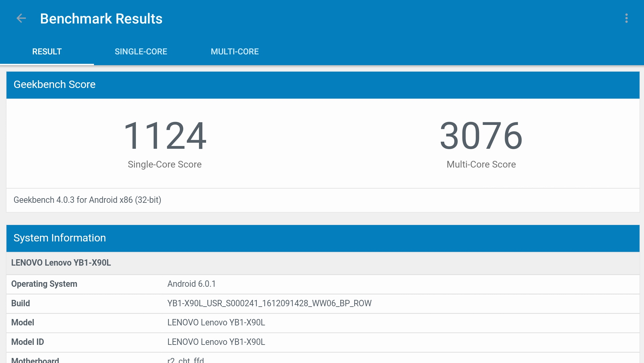Click the LENOVO Lenovo YB1-X90L device heading
The width and height of the screenshot is (644, 363).
[61, 263]
